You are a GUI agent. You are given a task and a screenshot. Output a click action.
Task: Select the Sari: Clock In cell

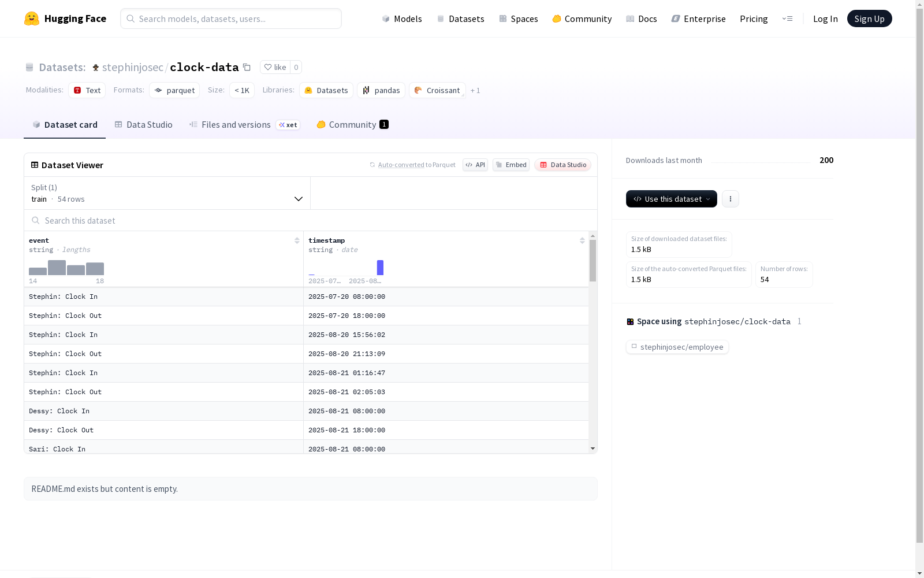164,447
